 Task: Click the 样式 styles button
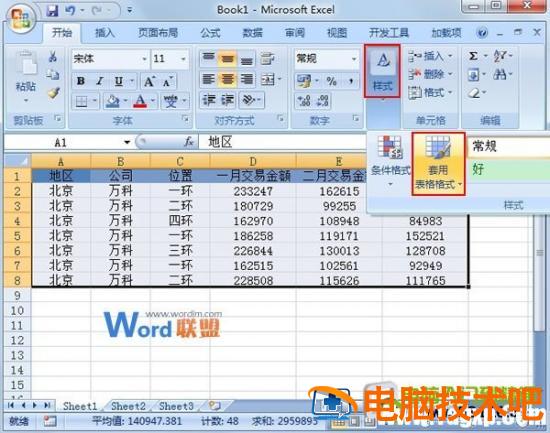(382, 71)
